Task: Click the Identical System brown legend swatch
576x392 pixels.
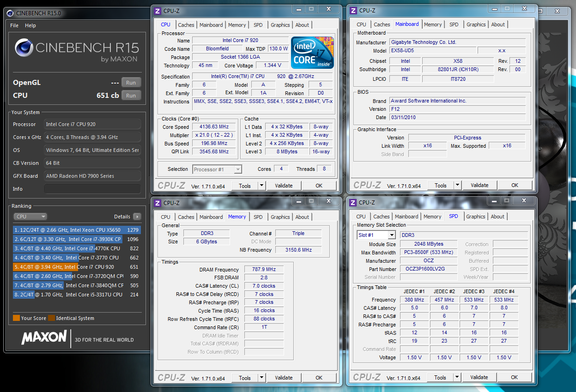Action: (51, 318)
